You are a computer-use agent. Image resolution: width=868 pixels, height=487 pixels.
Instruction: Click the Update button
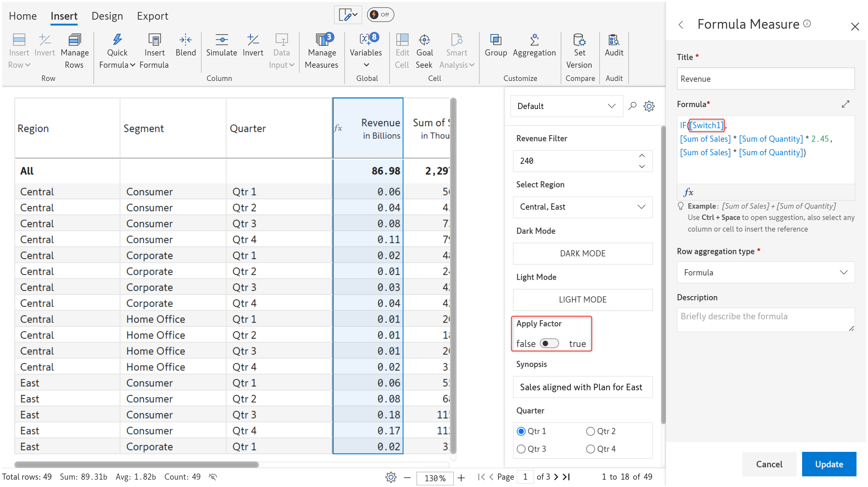pos(829,464)
